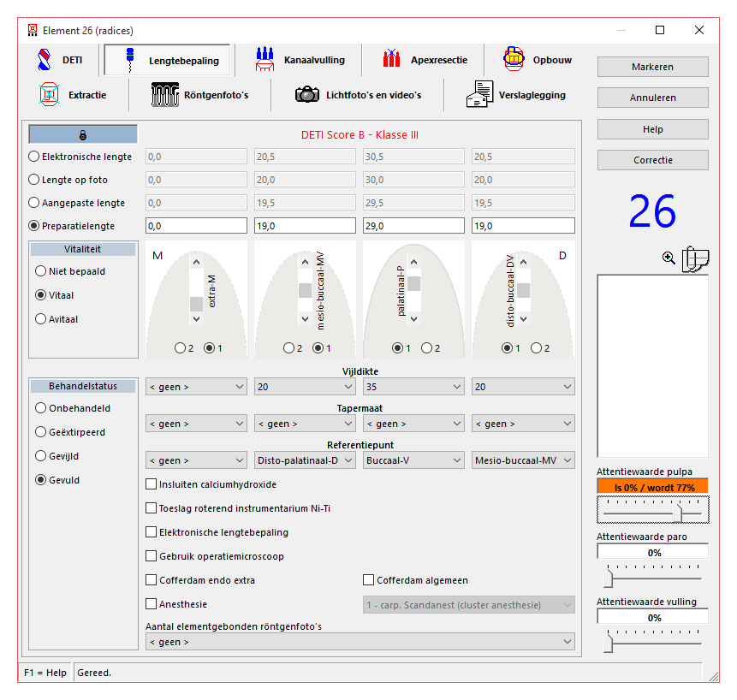Click the Opbouw tooth crown icon

pyautogui.click(x=514, y=59)
